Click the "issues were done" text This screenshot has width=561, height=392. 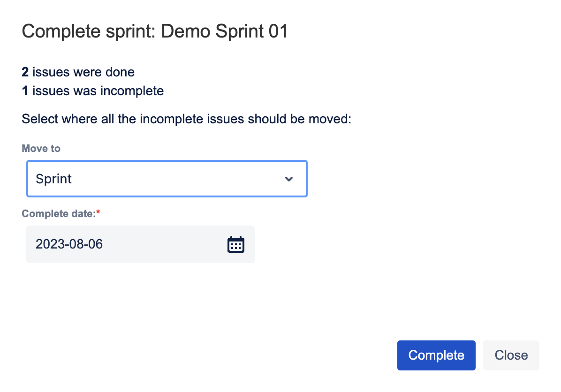83,72
